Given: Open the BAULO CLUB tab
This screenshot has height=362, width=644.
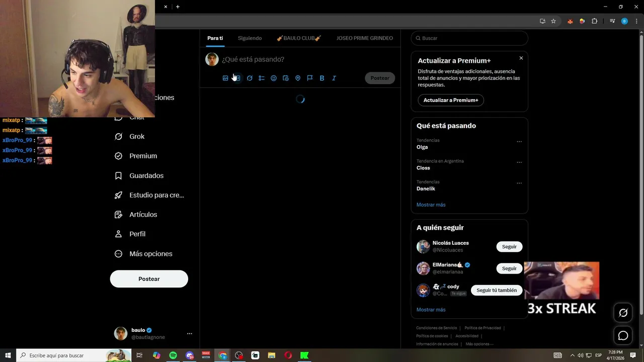Looking at the screenshot, I should pos(299,38).
